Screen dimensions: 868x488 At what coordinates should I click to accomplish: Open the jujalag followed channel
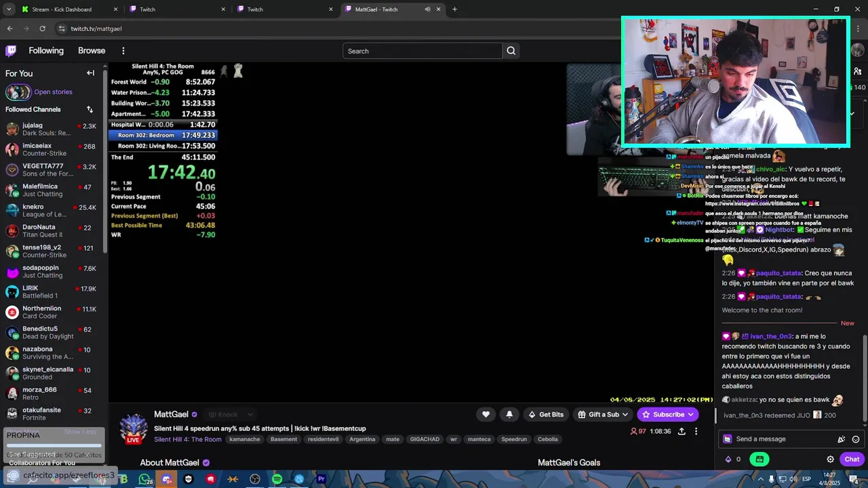pyautogui.click(x=53, y=129)
